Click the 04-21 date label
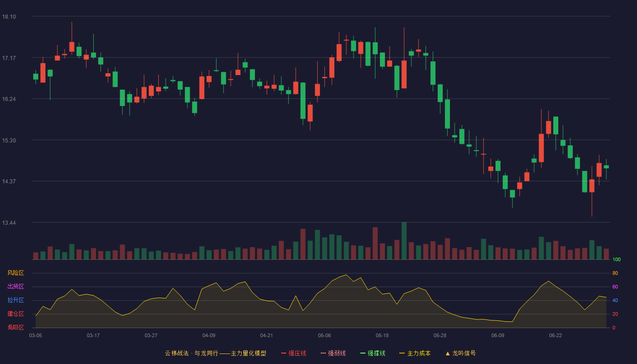The image size is (637, 364). (x=267, y=335)
